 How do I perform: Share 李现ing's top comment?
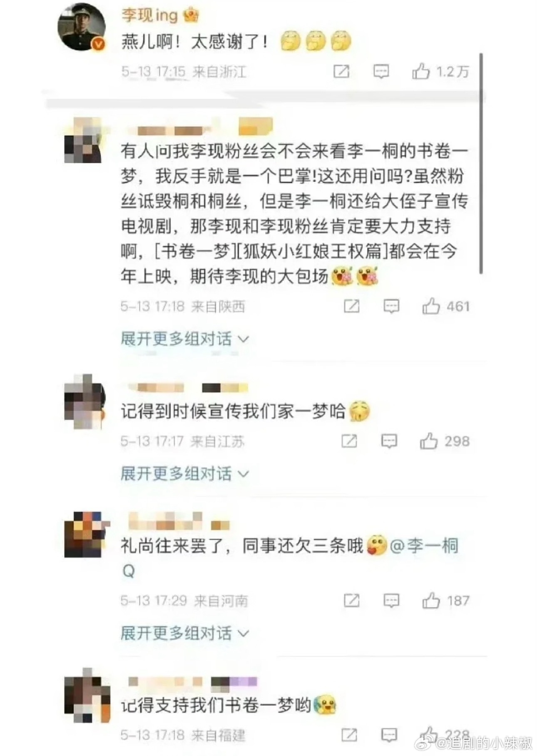point(341,72)
